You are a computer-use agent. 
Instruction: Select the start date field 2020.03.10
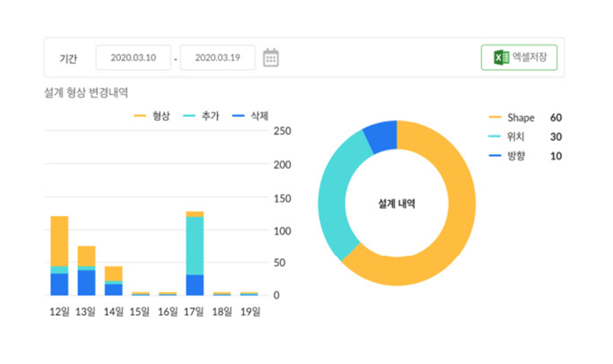133,58
